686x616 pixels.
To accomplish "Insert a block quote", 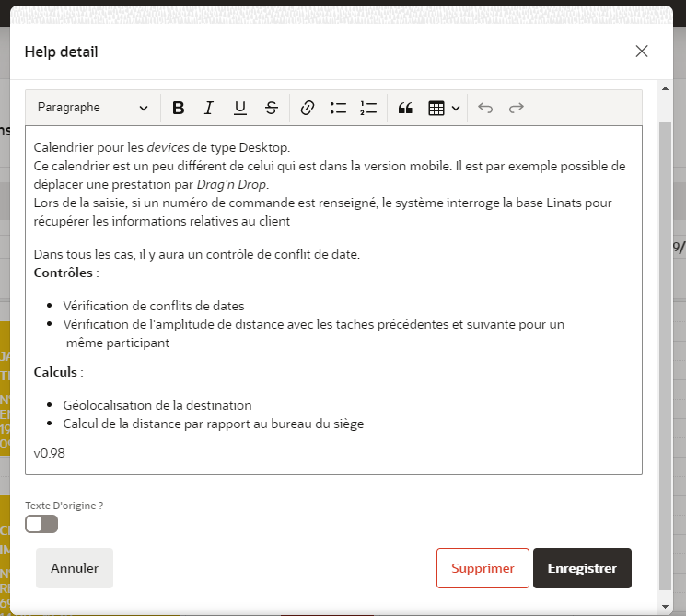I will pyautogui.click(x=405, y=108).
